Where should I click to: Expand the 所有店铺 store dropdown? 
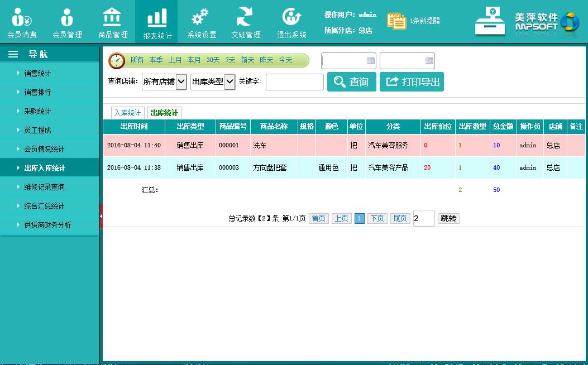coord(181,82)
